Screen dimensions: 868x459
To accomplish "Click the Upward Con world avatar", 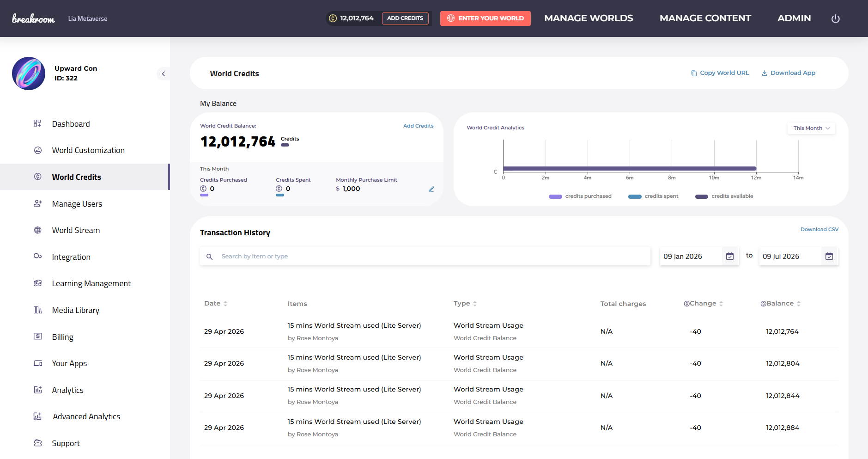I will tap(29, 73).
